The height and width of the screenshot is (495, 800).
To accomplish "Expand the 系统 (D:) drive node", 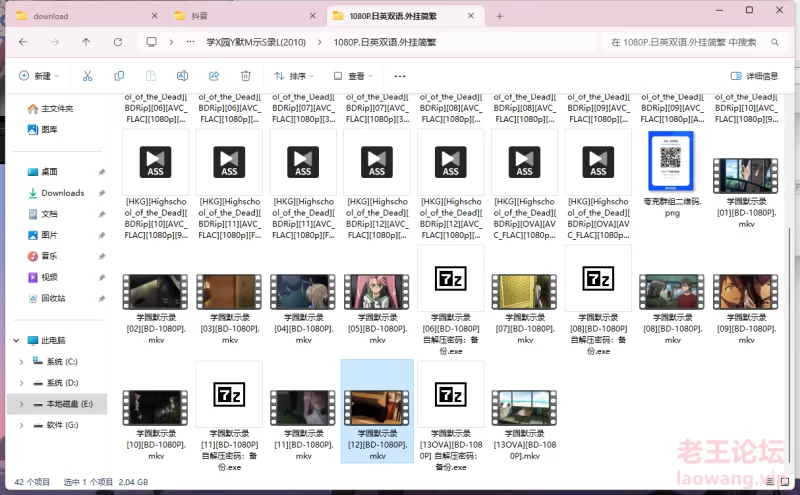I will pyautogui.click(x=21, y=383).
